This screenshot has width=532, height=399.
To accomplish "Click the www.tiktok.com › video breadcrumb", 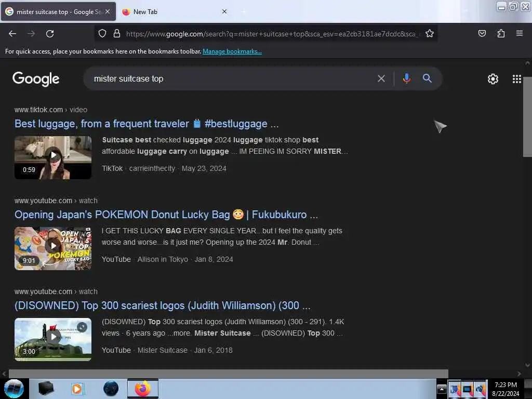I will click(x=51, y=110).
